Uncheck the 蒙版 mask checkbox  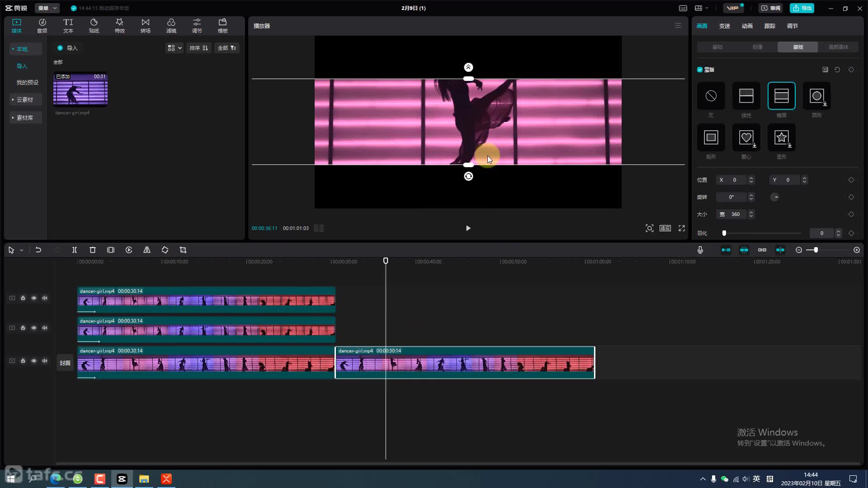[x=700, y=70]
